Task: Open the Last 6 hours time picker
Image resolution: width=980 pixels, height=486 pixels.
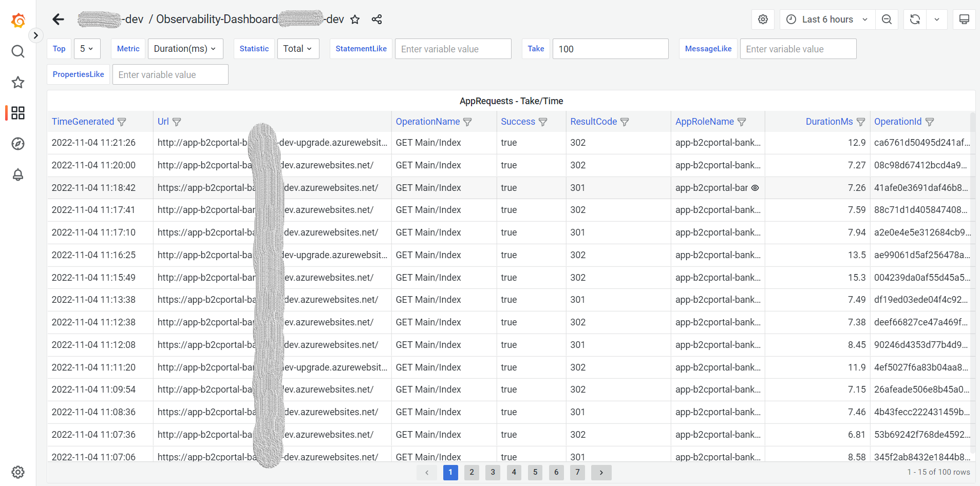Action: pos(827,20)
